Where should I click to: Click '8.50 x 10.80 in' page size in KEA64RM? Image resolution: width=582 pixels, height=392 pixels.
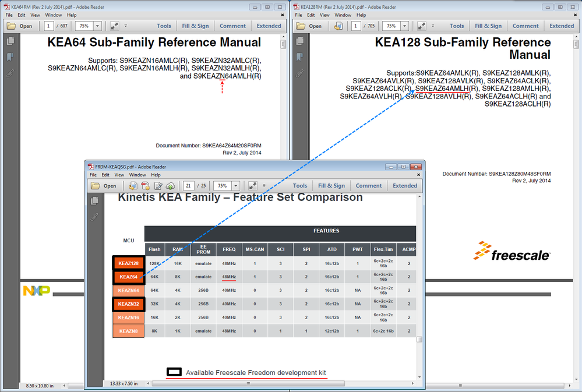click(x=40, y=386)
